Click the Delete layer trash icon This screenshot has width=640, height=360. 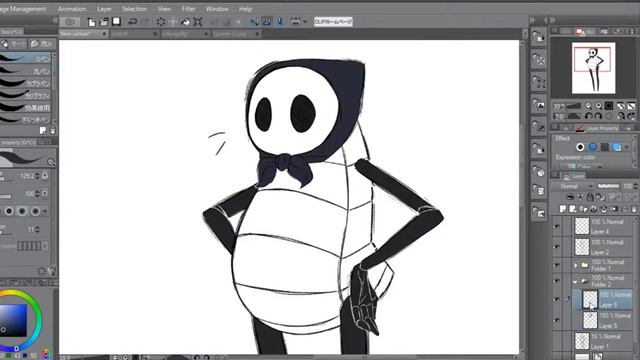[633, 209]
